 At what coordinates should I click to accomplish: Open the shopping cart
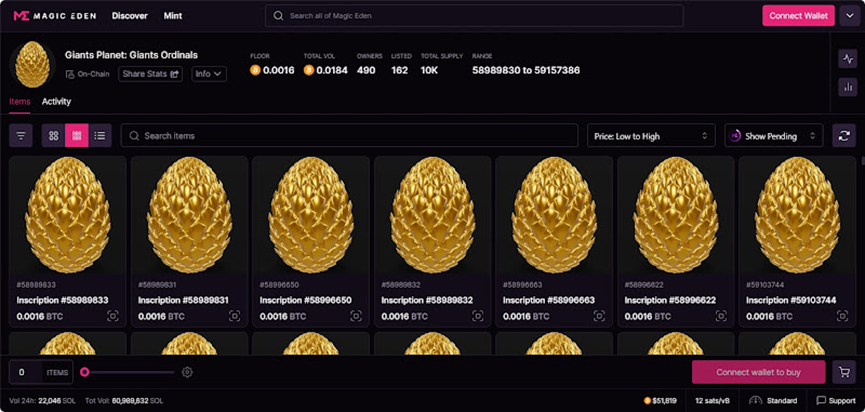pyautogui.click(x=846, y=372)
